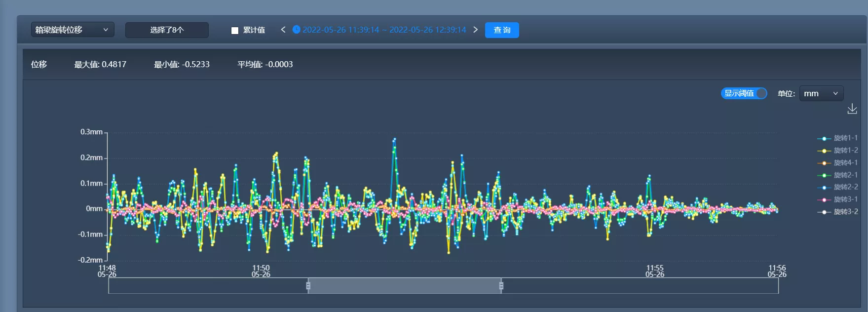The width and height of the screenshot is (868, 312).
Task: Click the 查询 query button
Action: [x=502, y=30]
